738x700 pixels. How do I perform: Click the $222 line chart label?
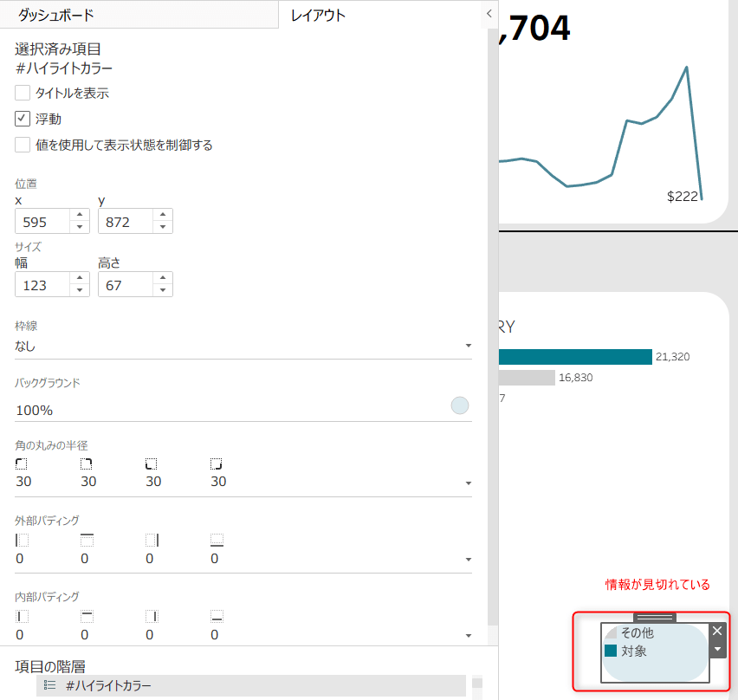tap(682, 197)
